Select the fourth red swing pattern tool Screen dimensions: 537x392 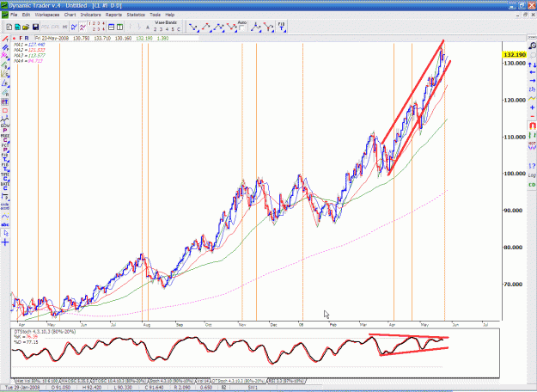point(231,27)
